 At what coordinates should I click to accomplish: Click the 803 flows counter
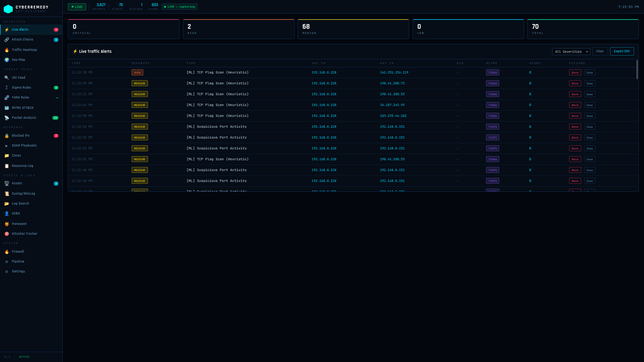coord(154,7)
